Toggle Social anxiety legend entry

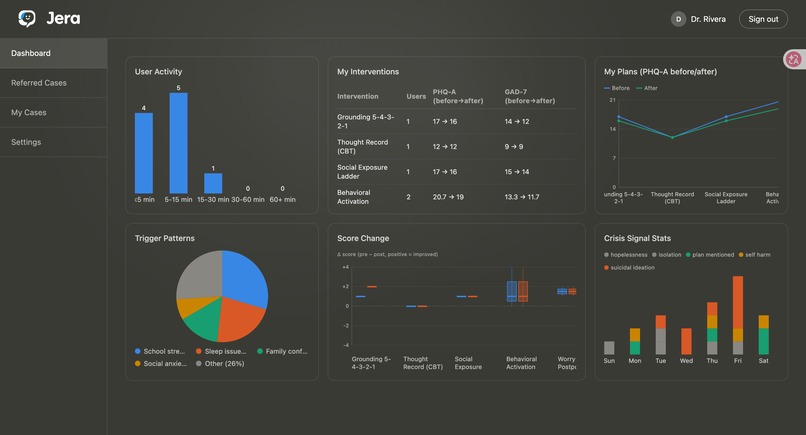(x=160, y=364)
